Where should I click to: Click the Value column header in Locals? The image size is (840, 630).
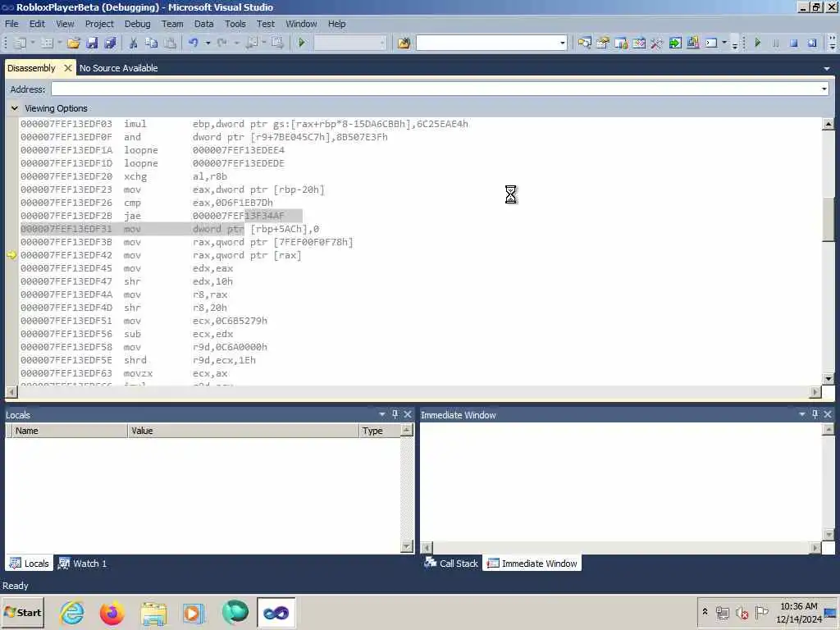[243, 431]
